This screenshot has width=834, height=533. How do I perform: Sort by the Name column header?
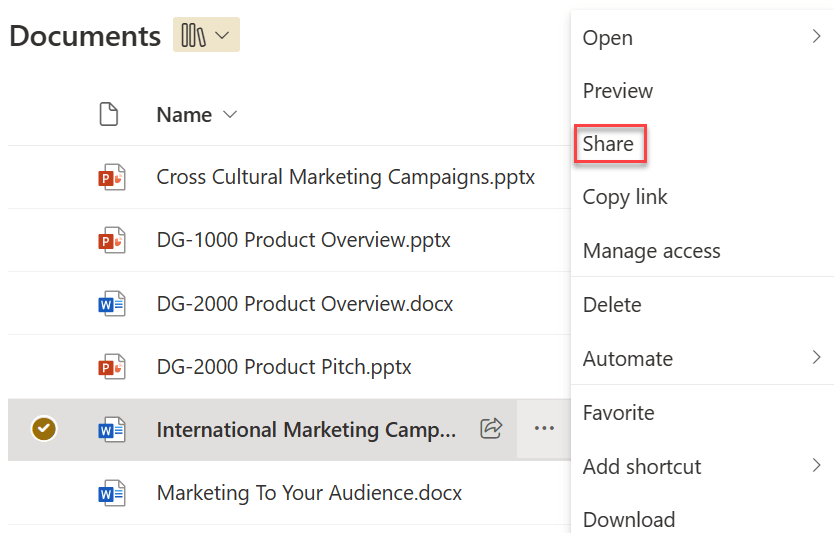pyautogui.click(x=196, y=115)
